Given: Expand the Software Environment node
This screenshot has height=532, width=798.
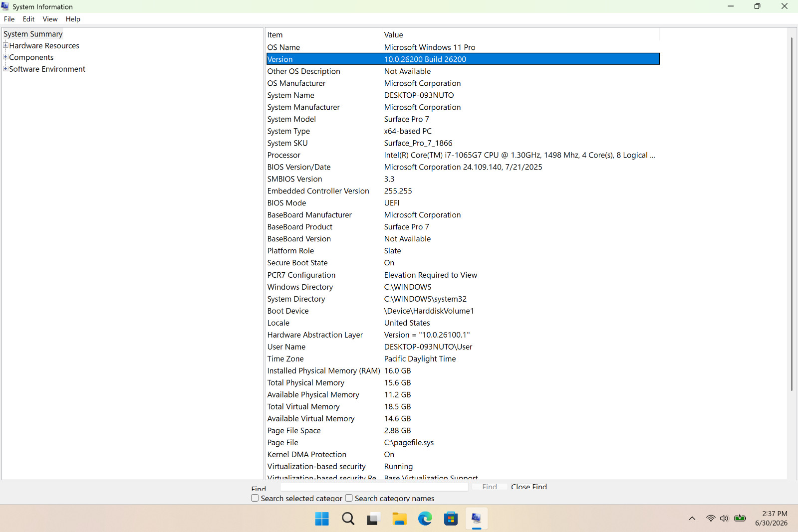Looking at the screenshot, I should pyautogui.click(x=5, y=69).
